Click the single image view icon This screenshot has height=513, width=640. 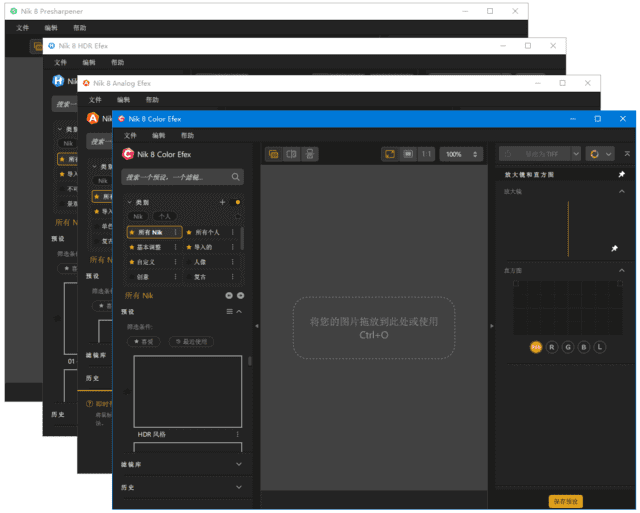pyautogui.click(x=273, y=154)
